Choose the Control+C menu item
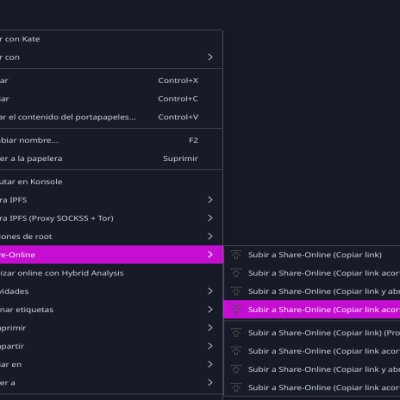Screen dimensions: 400x400 (x=111, y=99)
